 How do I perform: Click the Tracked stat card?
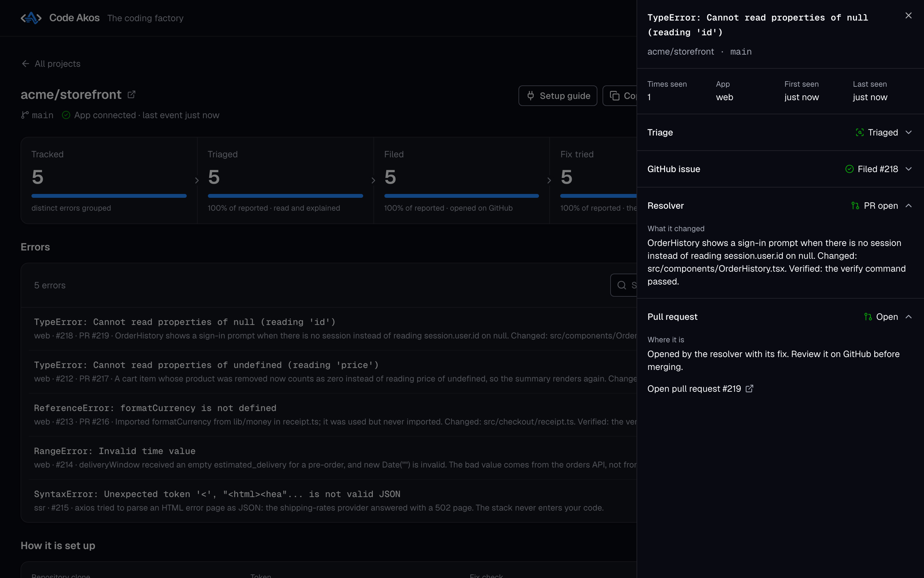click(x=109, y=180)
